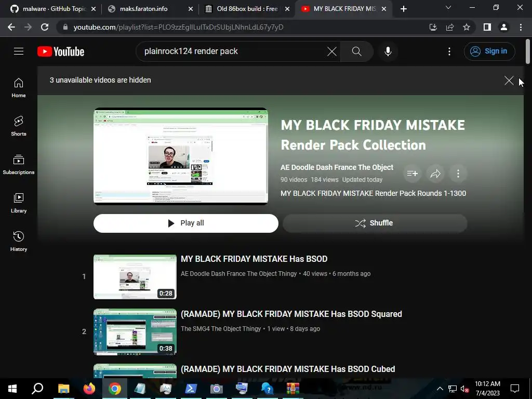Open video Has BSOD Squared title
532x399 pixels.
tap(291, 314)
